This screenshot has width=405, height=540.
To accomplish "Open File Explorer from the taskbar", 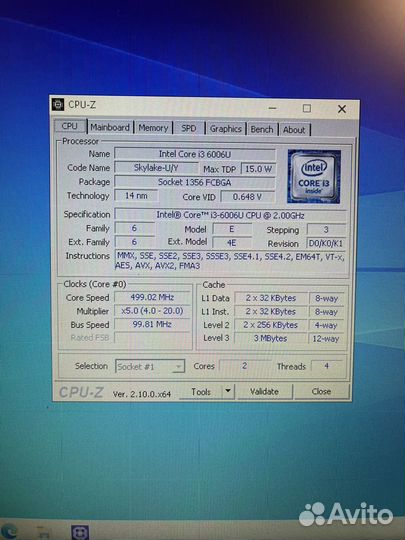I will [x=43, y=532].
